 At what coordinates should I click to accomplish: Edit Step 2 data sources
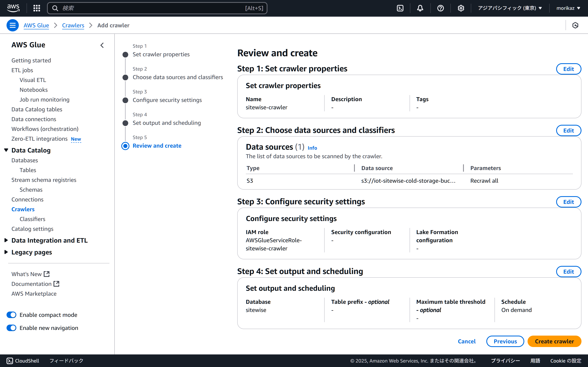568,130
